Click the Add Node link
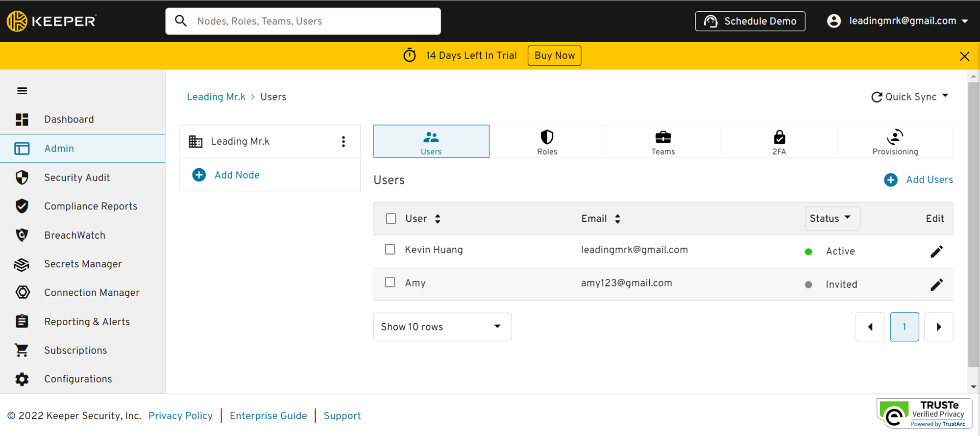 tap(237, 175)
